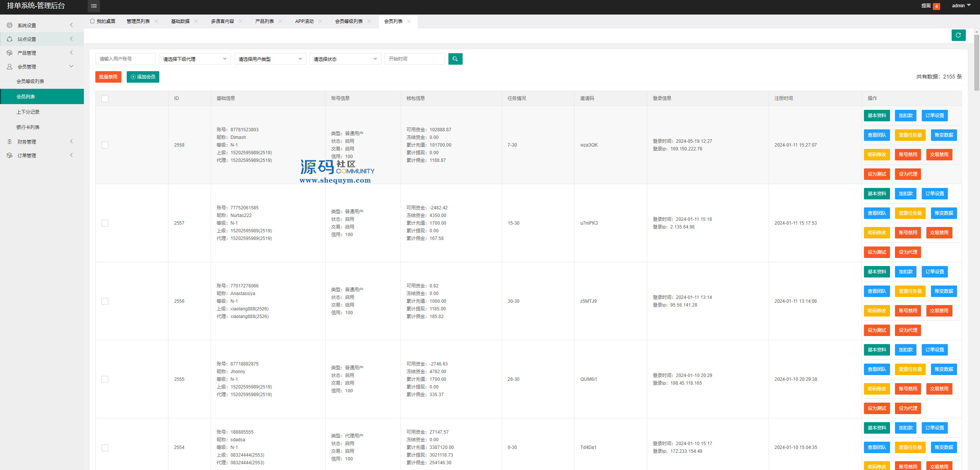Image resolution: width=980 pixels, height=470 pixels.
Task: Click the 产品管理 cube icon
Action: [x=10, y=53]
